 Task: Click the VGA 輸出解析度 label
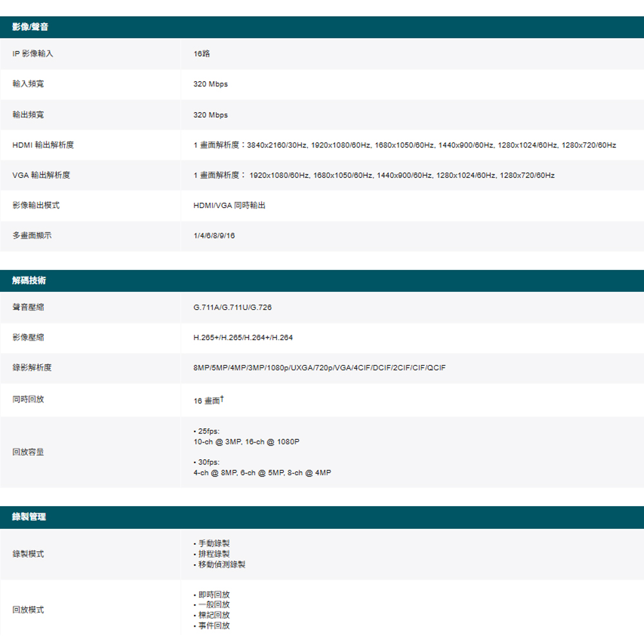click(41, 175)
